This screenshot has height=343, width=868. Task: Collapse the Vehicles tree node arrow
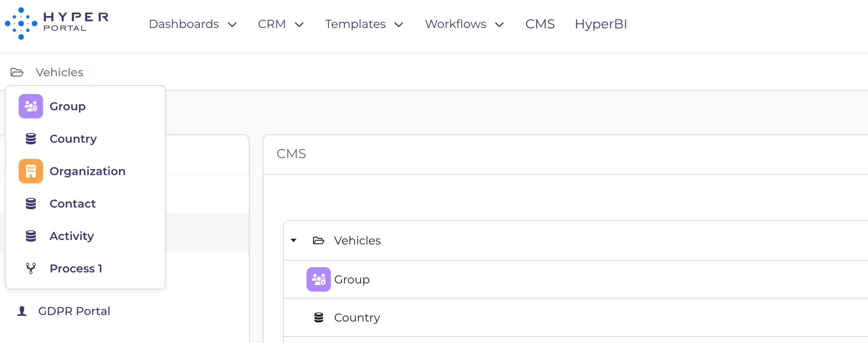point(294,240)
